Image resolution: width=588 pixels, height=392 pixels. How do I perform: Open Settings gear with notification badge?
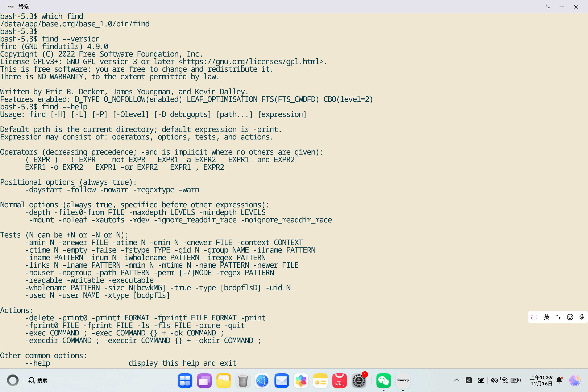point(359,381)
